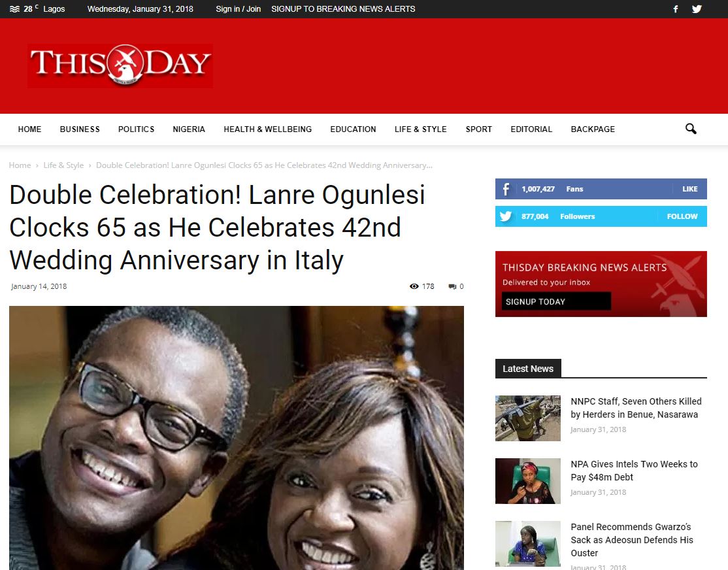The height and width of the screenshot is (570, 728).
Task: Click the Facebook fans box icon
Action: tap(506, 189)
